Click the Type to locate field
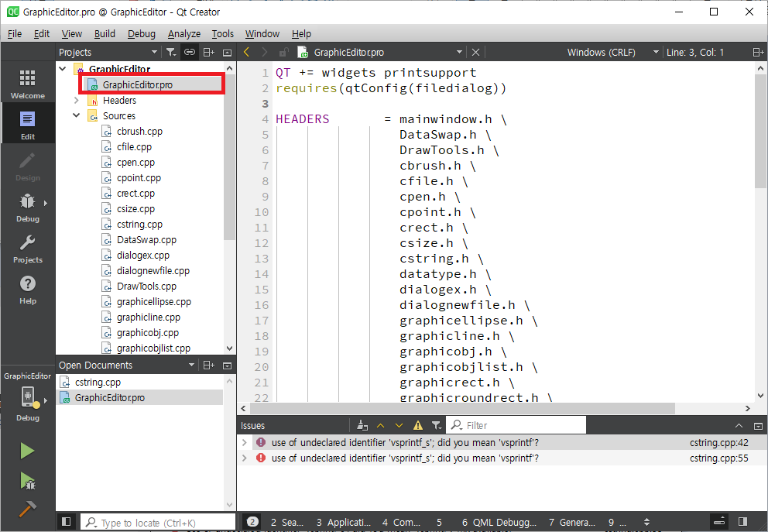 (158, 523)
